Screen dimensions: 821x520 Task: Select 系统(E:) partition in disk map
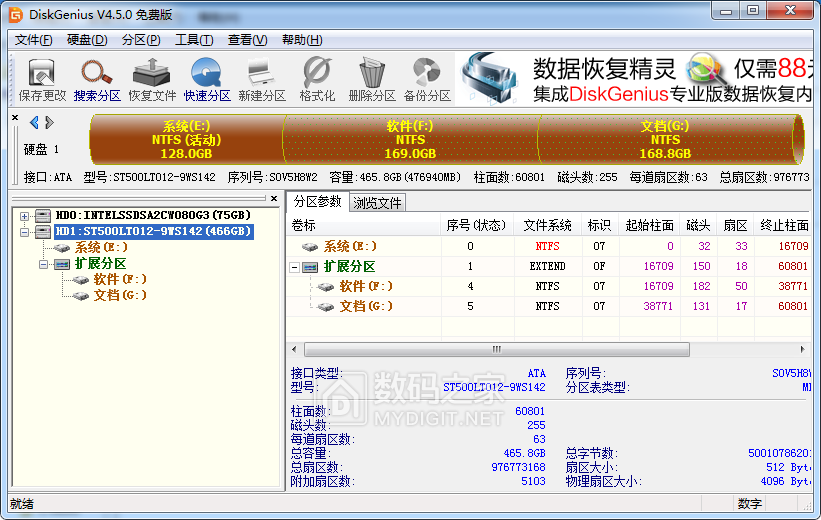186,139
